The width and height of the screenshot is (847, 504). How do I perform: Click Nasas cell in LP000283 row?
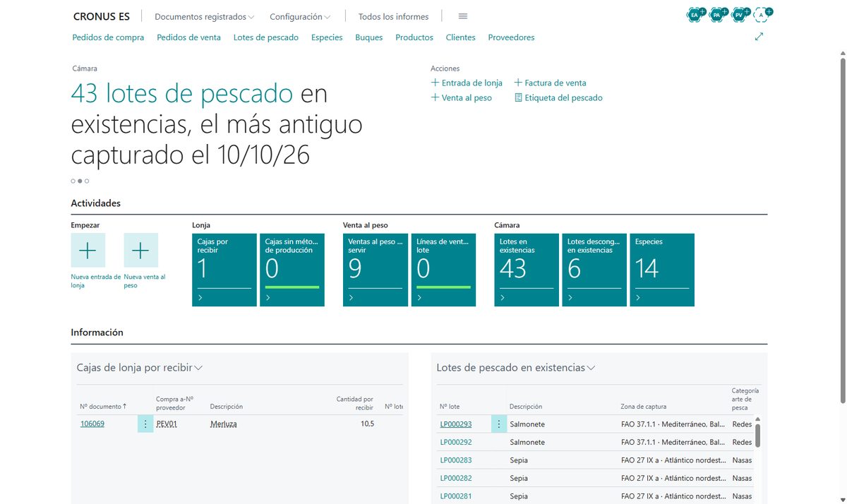(x=743, y=460)
